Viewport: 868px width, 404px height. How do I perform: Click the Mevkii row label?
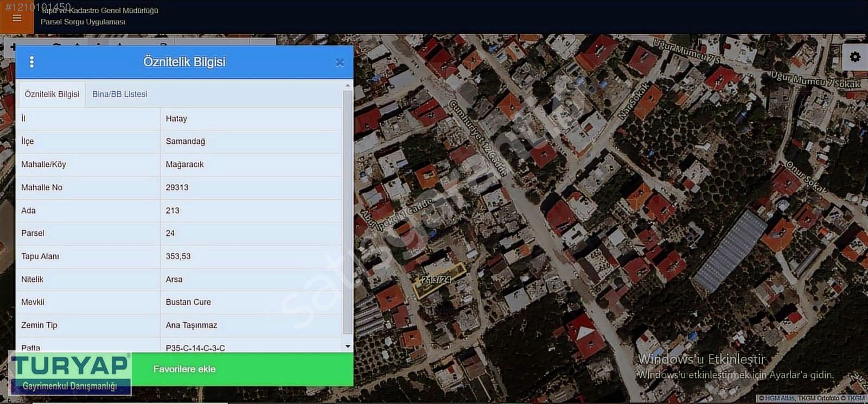pos(33,302)
